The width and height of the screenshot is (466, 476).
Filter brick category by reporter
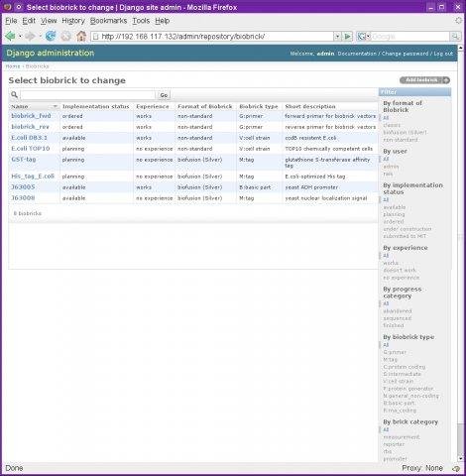click(394, 444)
